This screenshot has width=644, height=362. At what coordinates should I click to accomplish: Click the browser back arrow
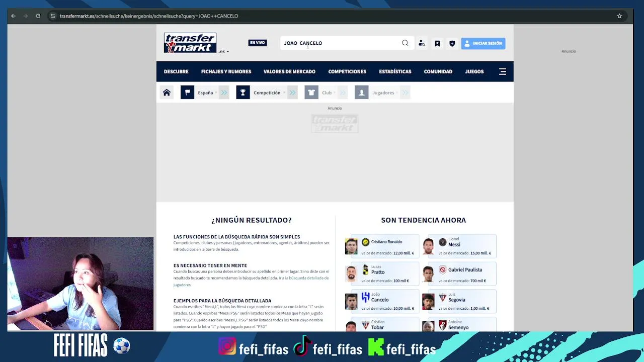pyautogui.click(x=13, y=16)
